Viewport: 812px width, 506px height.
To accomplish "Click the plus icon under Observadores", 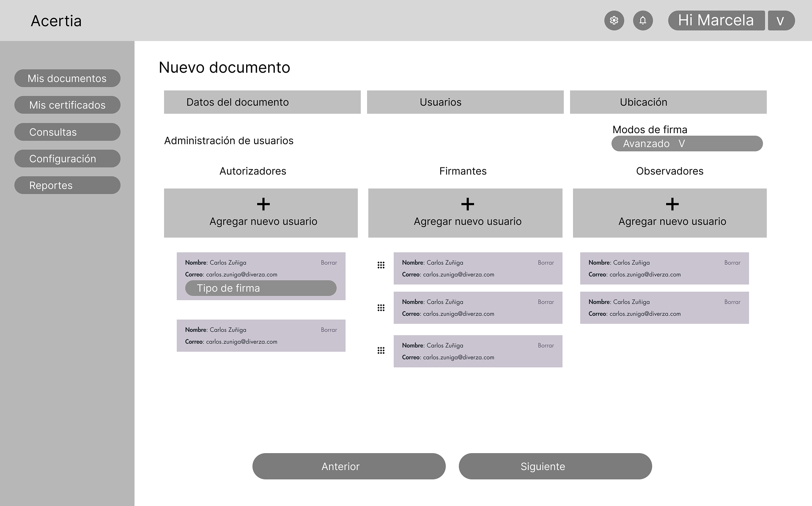I will [672, 204].
